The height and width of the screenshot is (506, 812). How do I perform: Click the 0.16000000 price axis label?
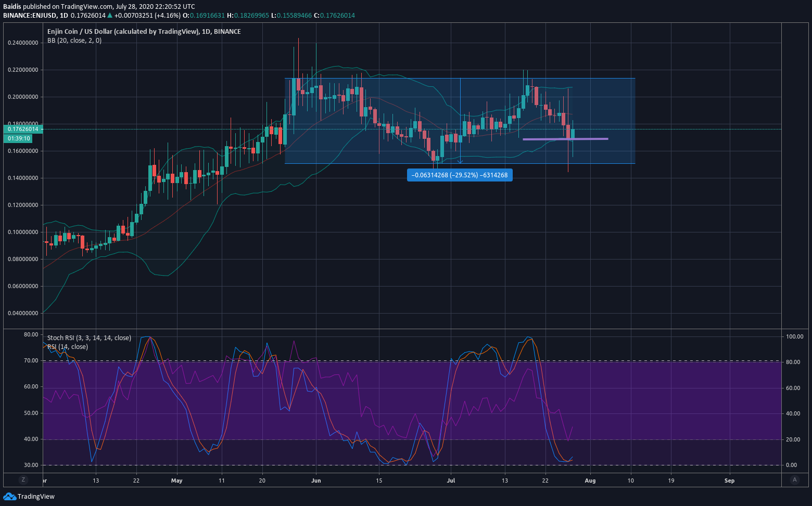click(x=23, y=151)
